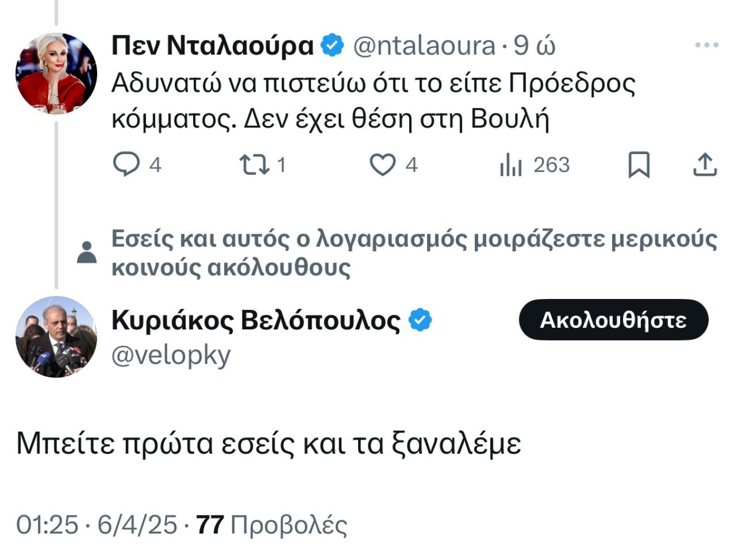Viewport: 738px width, 560px height.
Task: Click the 01:25 · 6/4/25 timestamp
Action: [97, 525]
